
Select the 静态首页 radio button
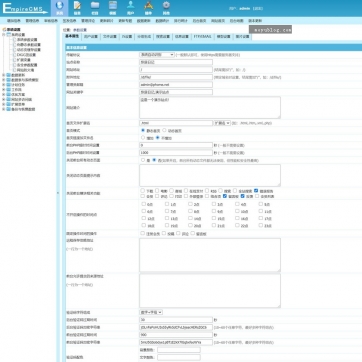pyautogui.click(x=143, y=130)
